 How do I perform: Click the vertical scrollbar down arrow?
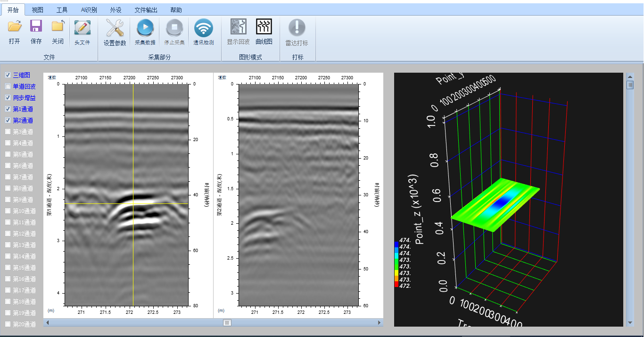point(630,322)
